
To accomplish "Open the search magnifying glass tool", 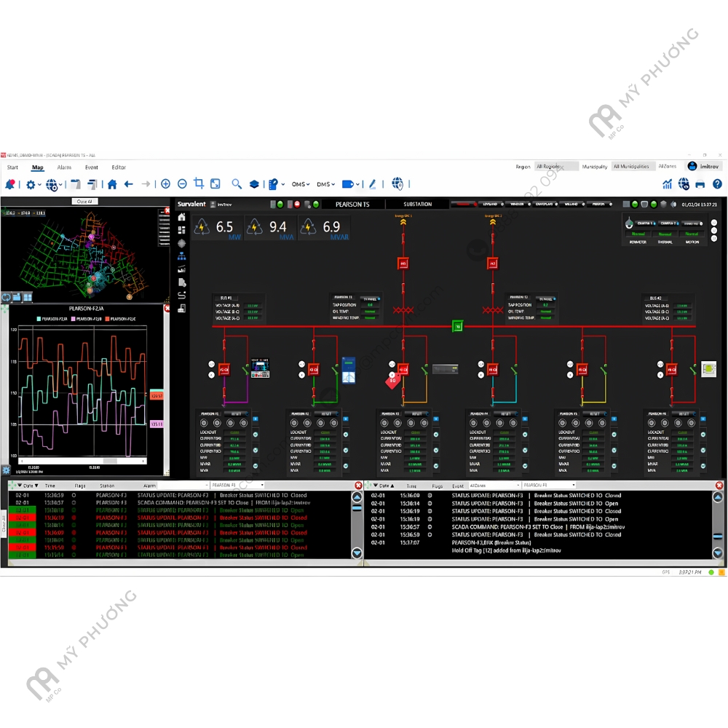I will 237,185.
